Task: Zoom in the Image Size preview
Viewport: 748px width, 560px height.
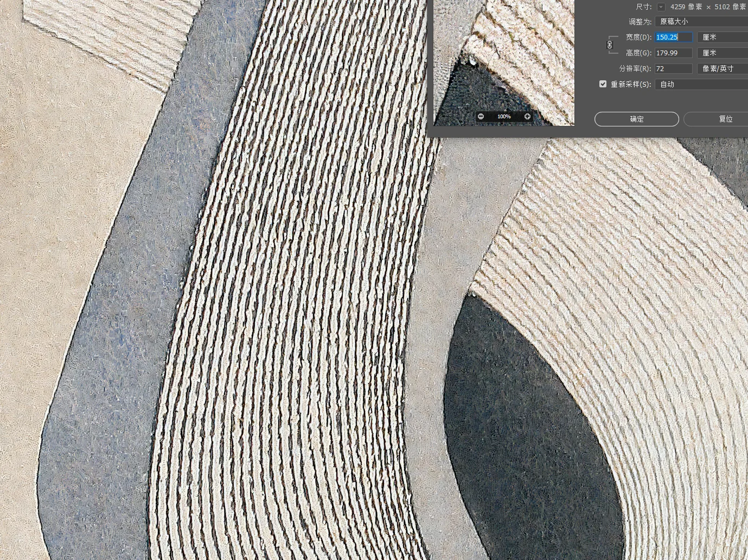Action: [527, 117]
